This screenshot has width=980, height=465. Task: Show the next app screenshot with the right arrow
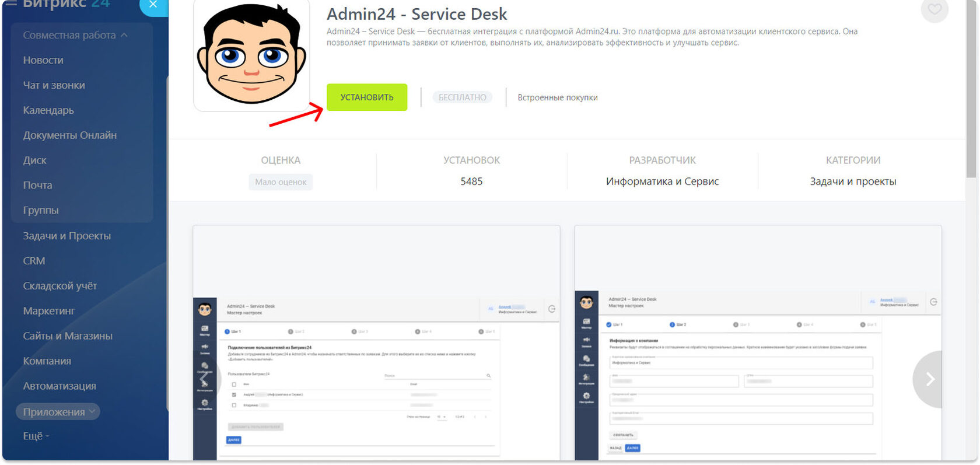(929, 379)
